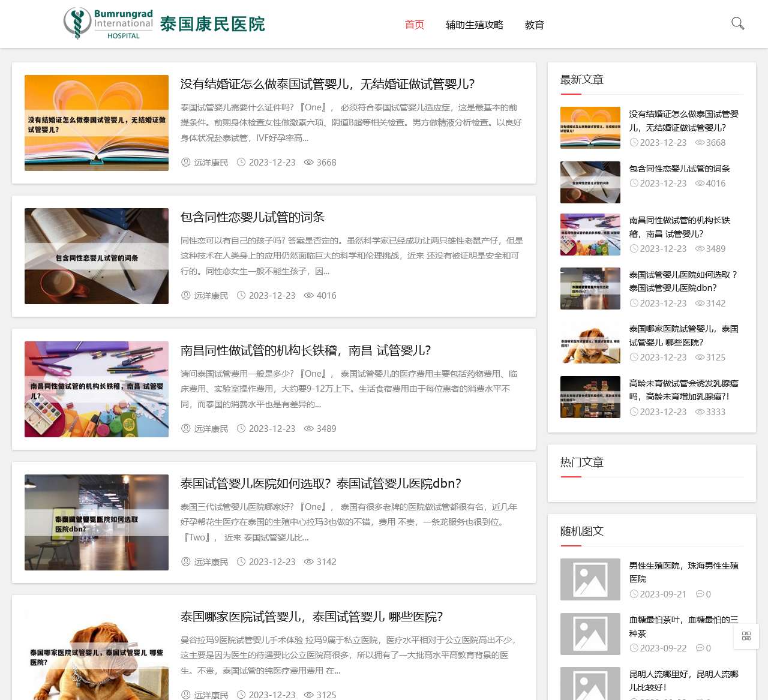Click sidebar office interior thumbnail in 最新文章

tap(590, 289)
